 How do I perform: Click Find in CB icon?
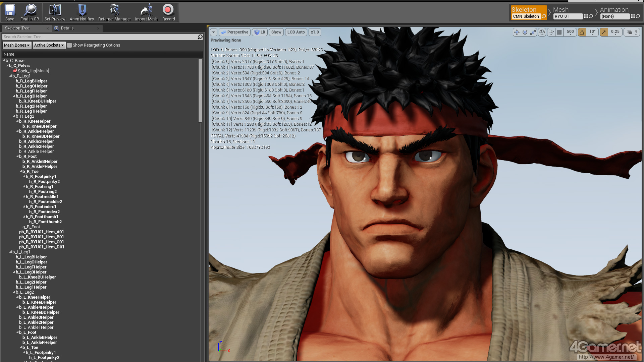(30, 12)
